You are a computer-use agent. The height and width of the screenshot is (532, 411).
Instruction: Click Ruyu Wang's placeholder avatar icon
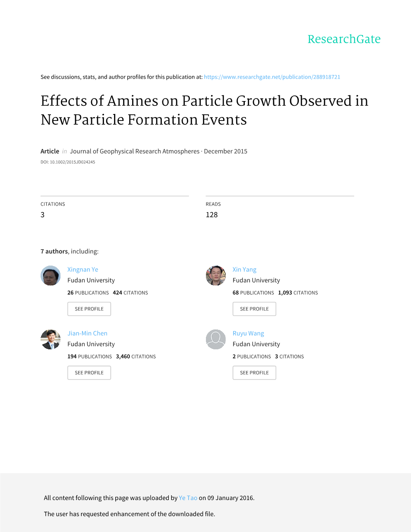[216, 339]
